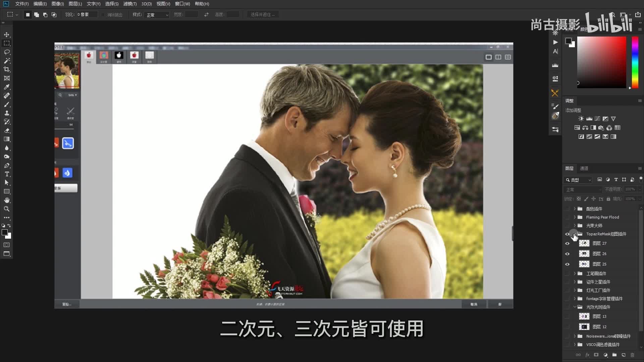644x362 pixels.
Task: Hide layer 图层 27
Action: coord(567,243)
